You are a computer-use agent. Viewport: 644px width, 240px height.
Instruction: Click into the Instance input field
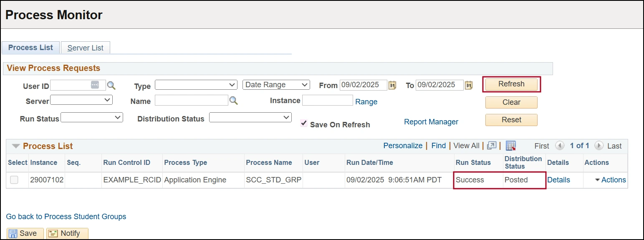(x=327, y=101)
